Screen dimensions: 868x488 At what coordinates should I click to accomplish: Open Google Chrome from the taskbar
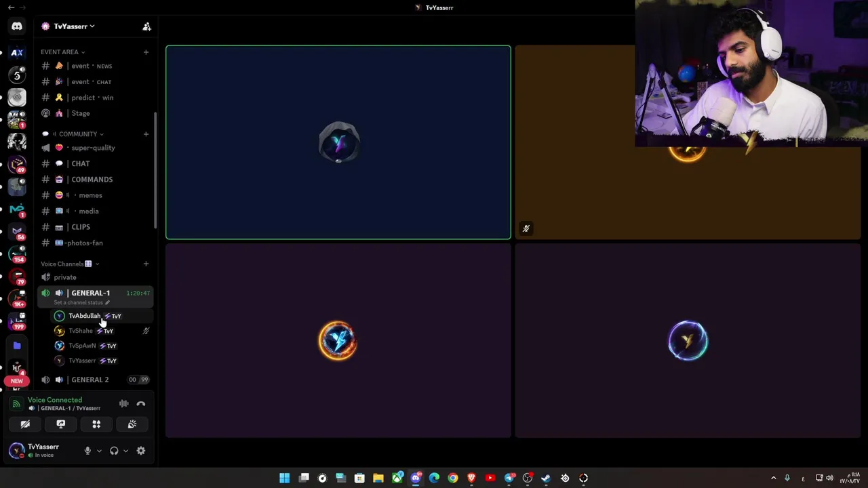coord(453,478)
